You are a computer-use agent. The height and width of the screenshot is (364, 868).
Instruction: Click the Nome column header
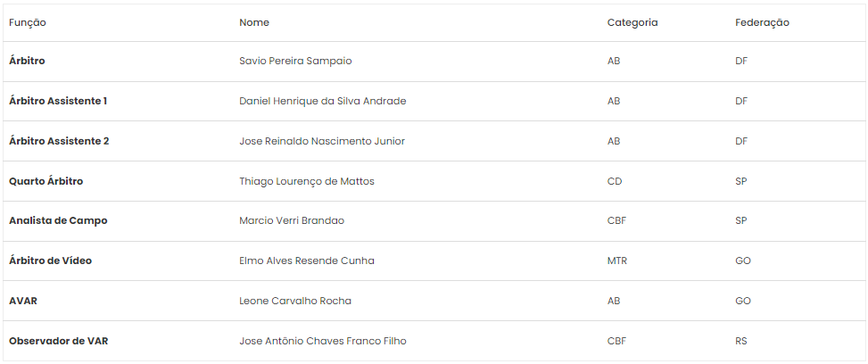[x=254, y=22]
